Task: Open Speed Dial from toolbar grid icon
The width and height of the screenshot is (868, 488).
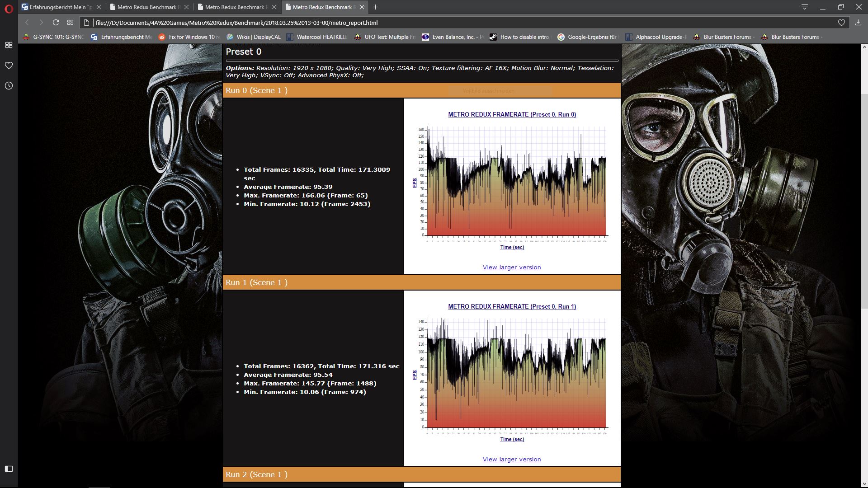Action: coord(70,23)
